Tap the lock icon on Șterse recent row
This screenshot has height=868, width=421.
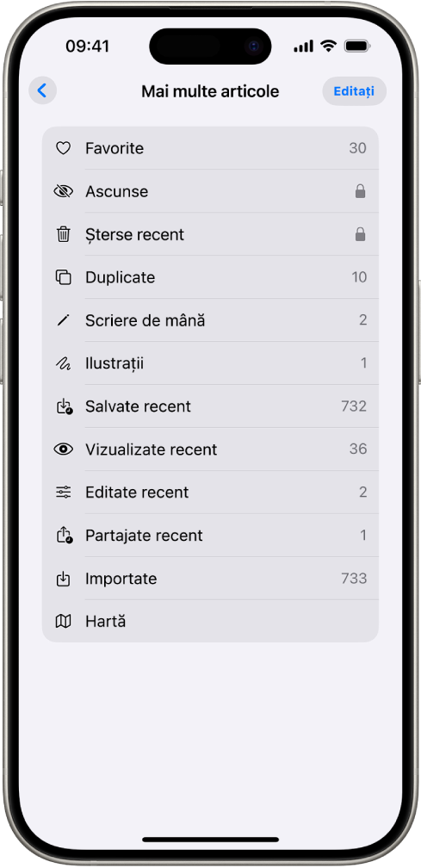pyautogui.click(x=360, y=235)
